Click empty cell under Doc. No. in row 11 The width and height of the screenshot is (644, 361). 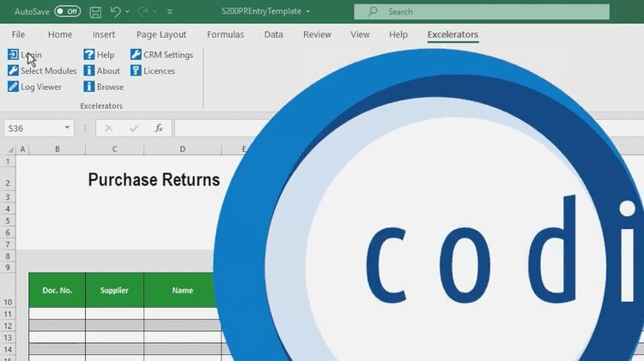pos(57,314)
